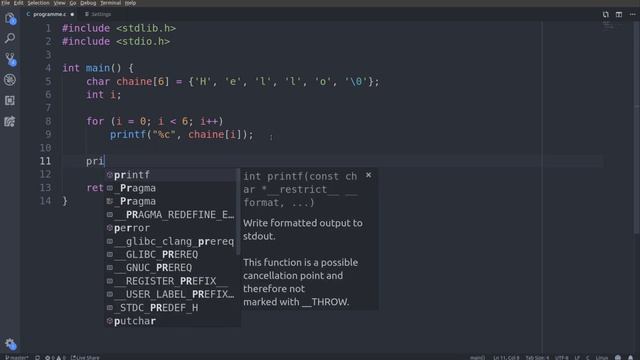Click the suggestion list scrollbar
The image size is (640, 360).
(x=238, y=212)
